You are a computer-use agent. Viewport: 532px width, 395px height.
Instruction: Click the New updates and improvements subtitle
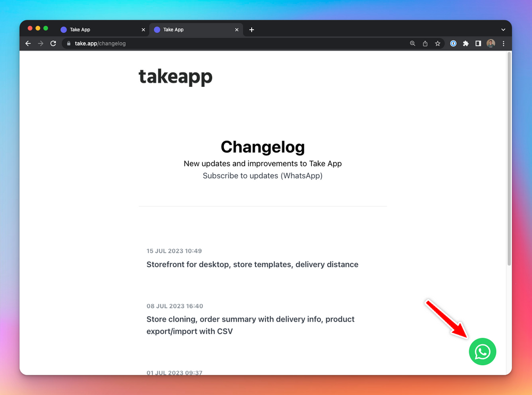(x=263, y=164)
